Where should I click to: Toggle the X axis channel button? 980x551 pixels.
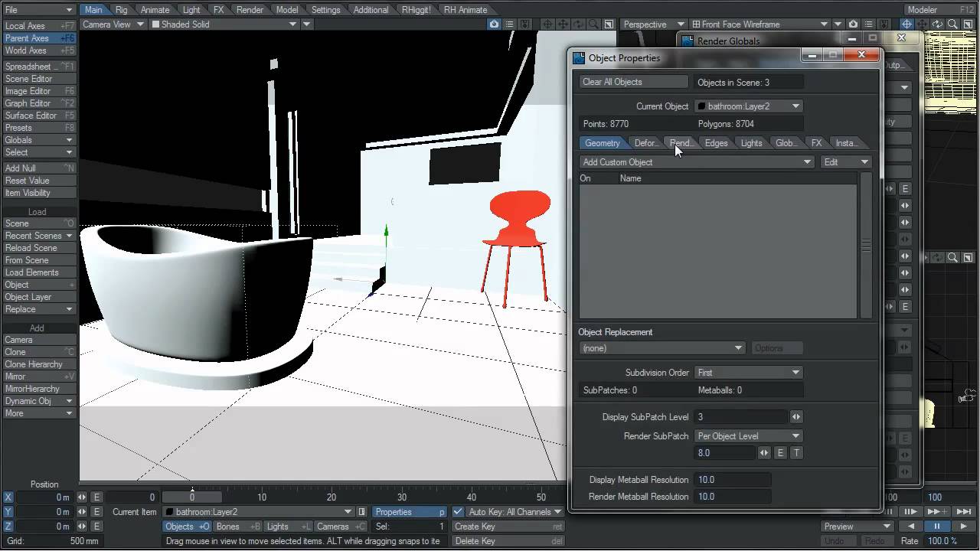point(8,497)
